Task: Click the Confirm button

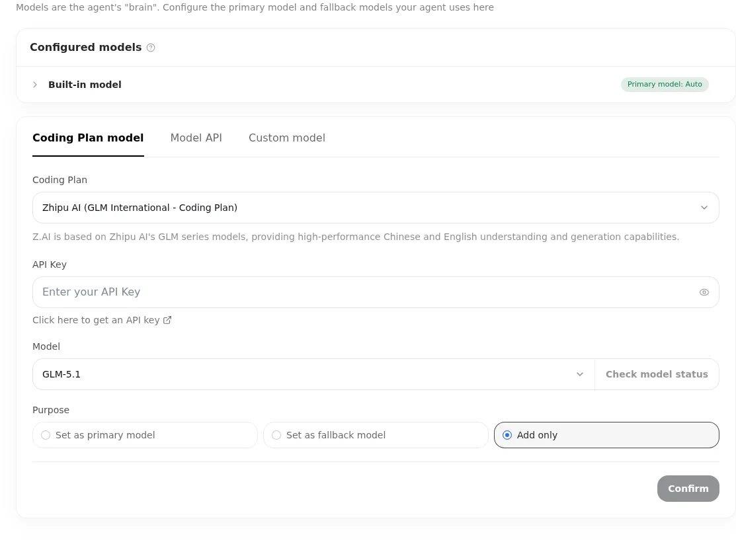Action: click(688, 489)
